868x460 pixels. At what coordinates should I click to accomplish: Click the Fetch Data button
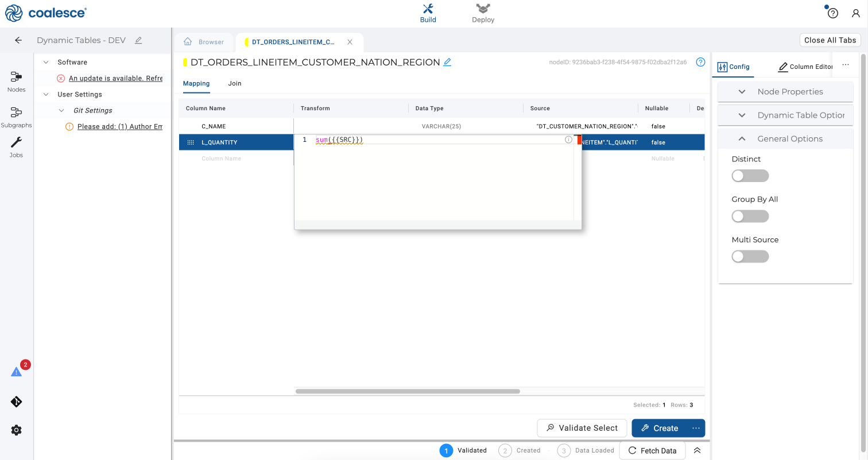coord(652,451)
